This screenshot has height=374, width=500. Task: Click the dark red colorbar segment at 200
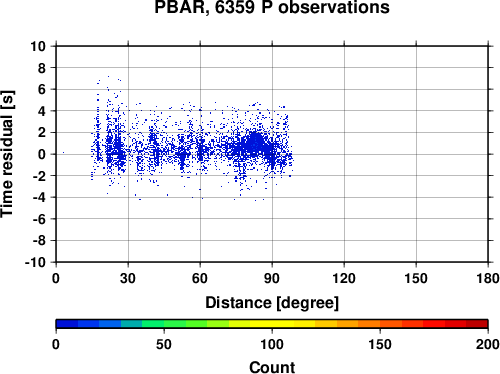(x=477, y=324)
